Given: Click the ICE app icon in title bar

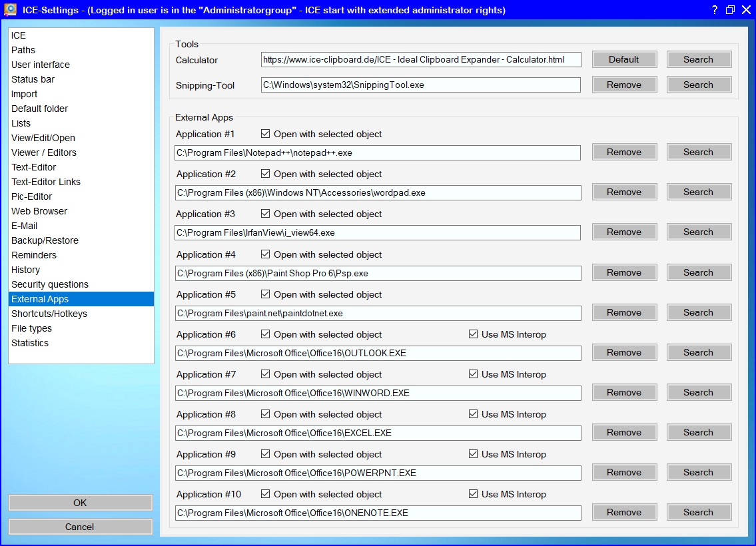Looking at the screenshot, I should 10,9.
